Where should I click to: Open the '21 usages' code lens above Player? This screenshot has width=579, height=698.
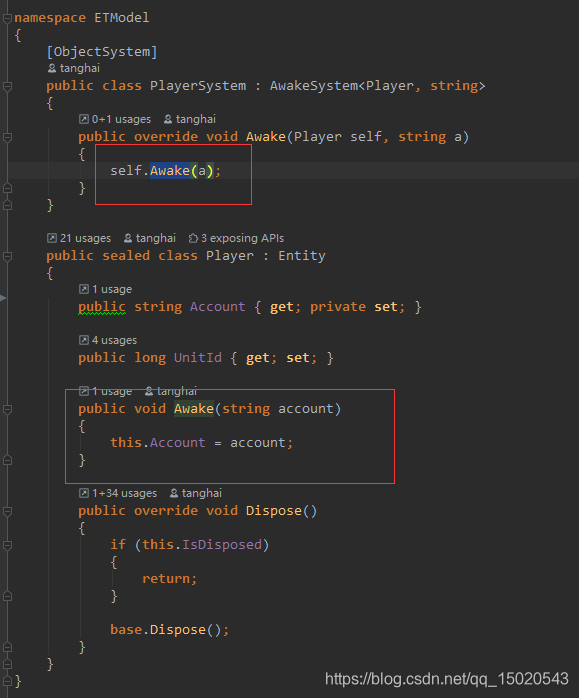coord(79,238)
